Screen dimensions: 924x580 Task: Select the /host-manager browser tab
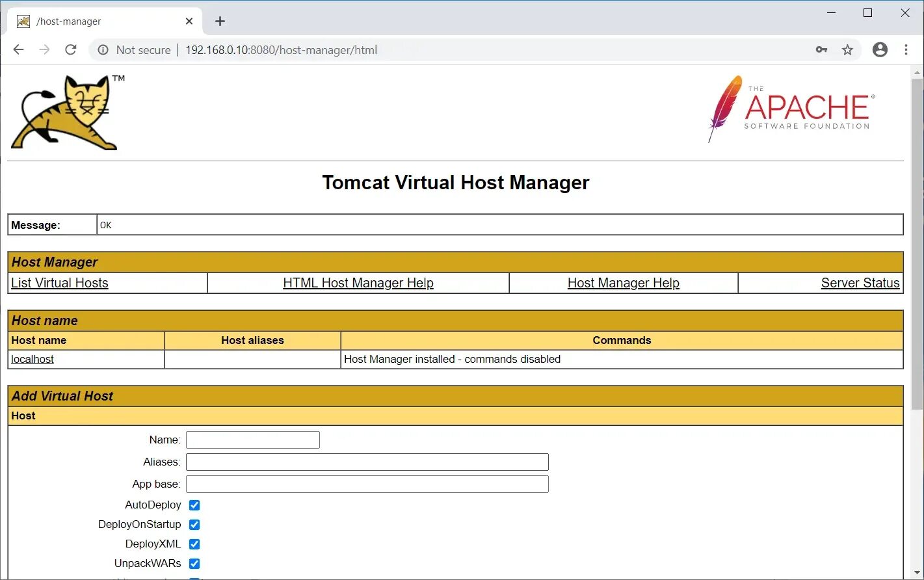tap(104, 21)
